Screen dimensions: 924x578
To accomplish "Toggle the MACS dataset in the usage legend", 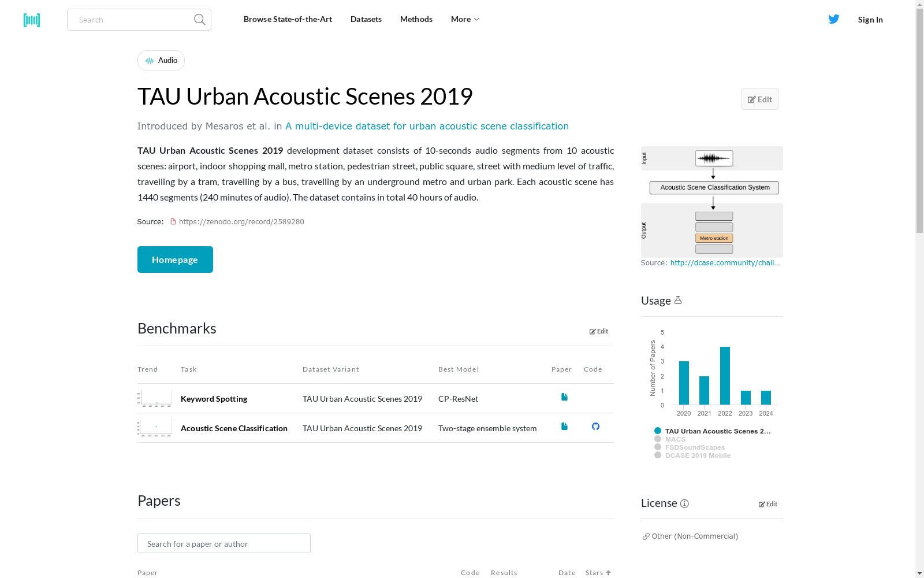I will click(x=675, y=439).
